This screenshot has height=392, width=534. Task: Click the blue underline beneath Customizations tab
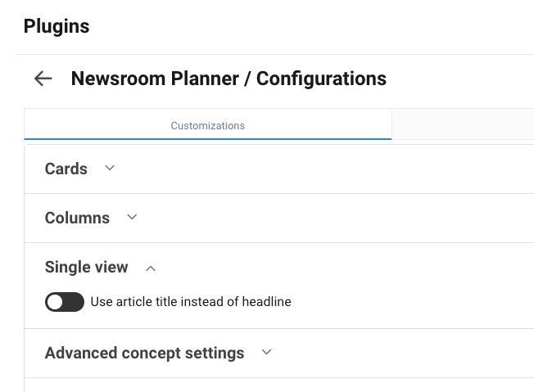(207, 139)
